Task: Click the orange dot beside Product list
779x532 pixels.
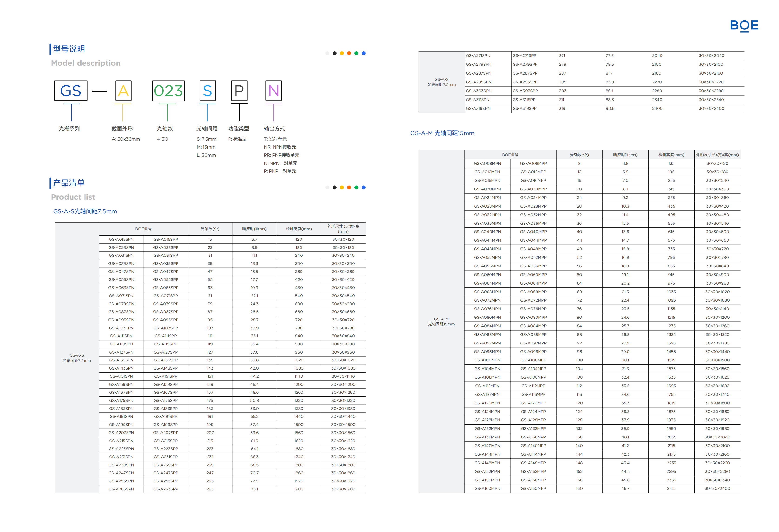Action: [x=349, y=188]
